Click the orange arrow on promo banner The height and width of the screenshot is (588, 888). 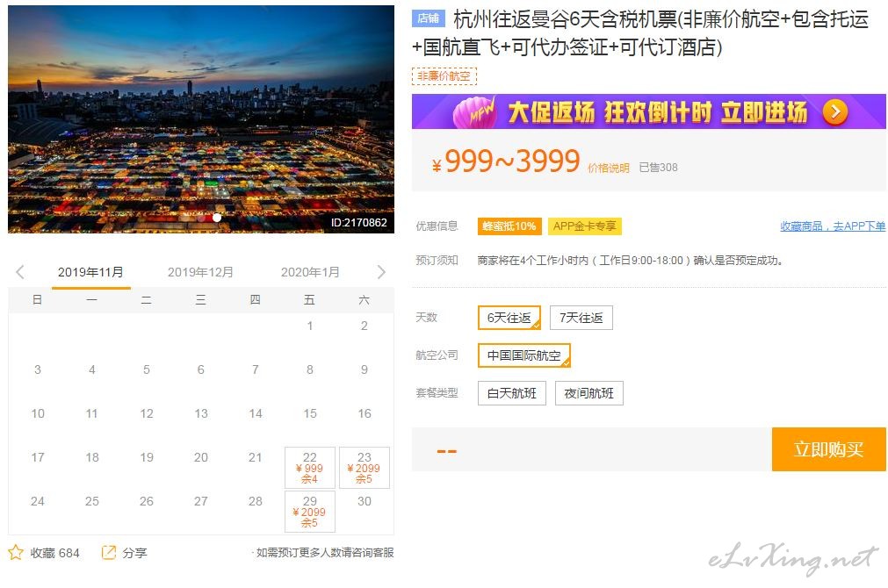835,112
